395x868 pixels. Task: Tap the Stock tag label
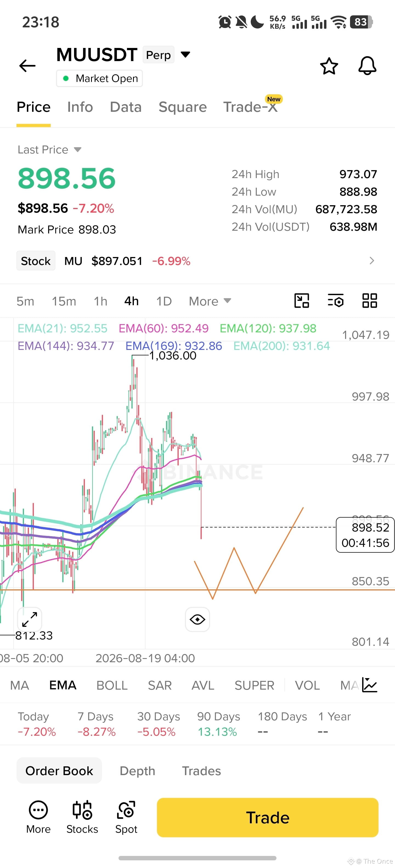pos(36,261)
